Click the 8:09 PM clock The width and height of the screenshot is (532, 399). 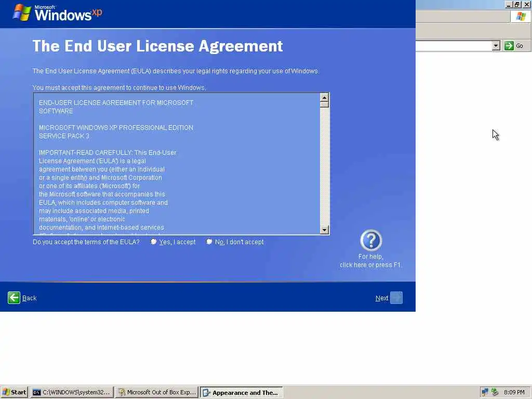point(514,392)
